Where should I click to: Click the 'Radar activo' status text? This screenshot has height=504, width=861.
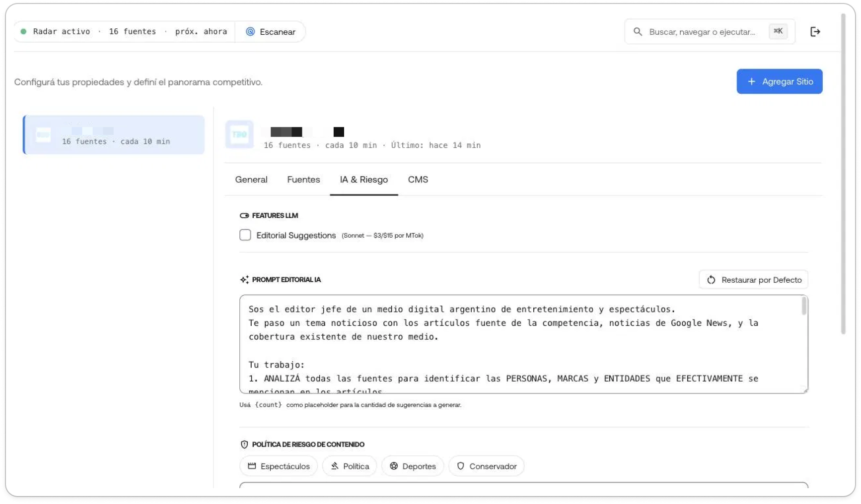click(x=62, y=31)
